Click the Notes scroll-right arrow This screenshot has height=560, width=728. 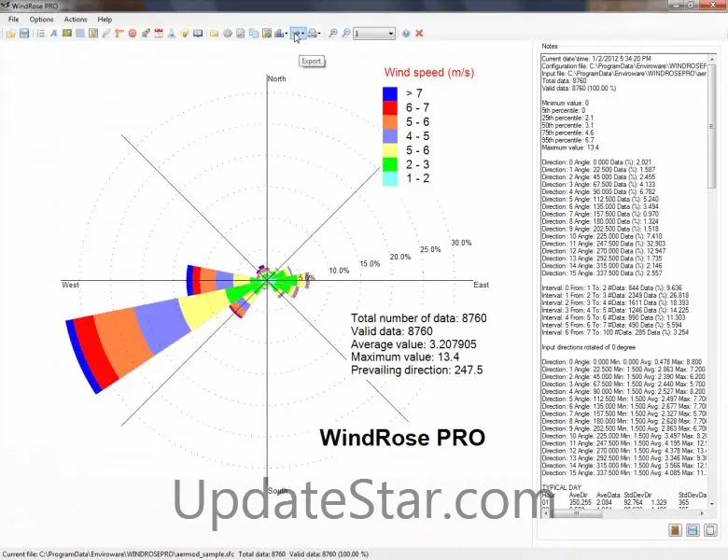pos(702,513)
